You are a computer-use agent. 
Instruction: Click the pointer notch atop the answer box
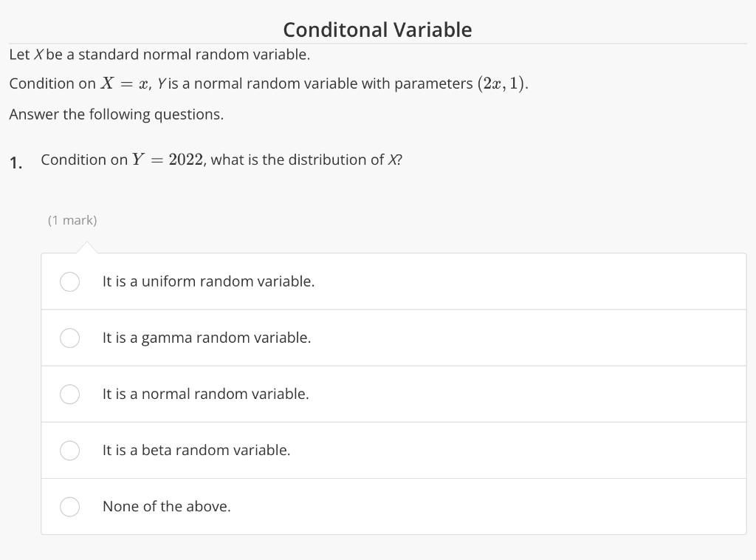pos(87,247)
